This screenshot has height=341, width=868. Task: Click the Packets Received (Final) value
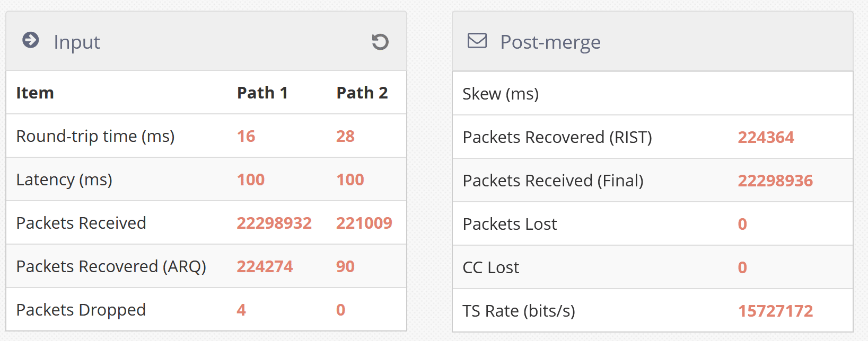pyautogui.click(x=775, y=181)
